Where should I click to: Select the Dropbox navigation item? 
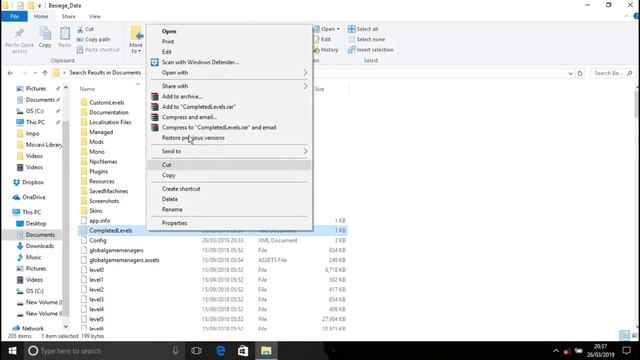click(28, 182)
